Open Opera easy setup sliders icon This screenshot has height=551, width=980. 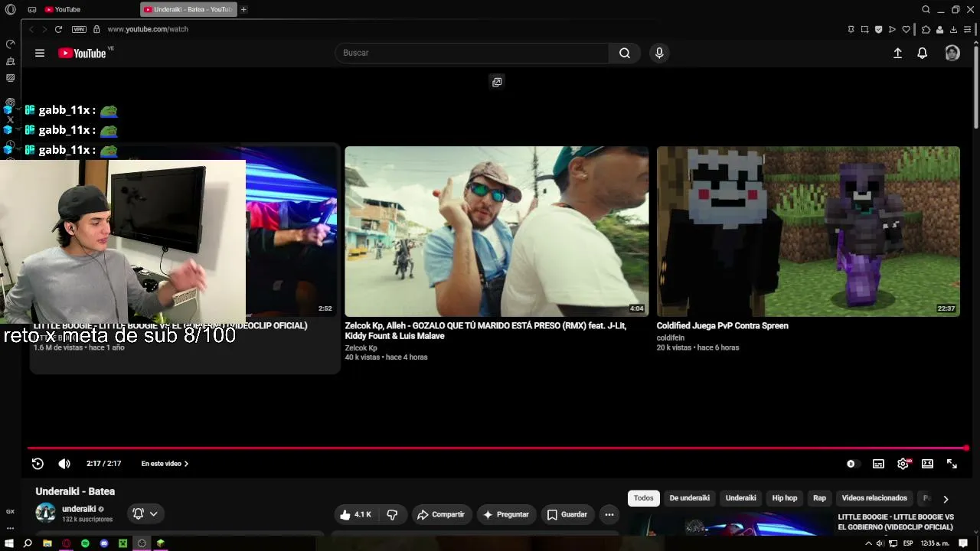pyautogui.click(x=967, y=29)
